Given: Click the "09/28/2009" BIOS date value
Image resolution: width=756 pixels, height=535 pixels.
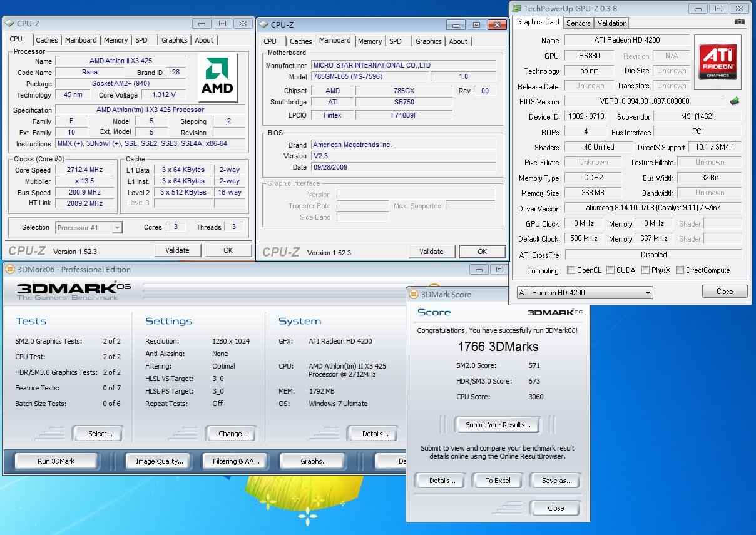Looking at the screenshot, I should point(330,168).
